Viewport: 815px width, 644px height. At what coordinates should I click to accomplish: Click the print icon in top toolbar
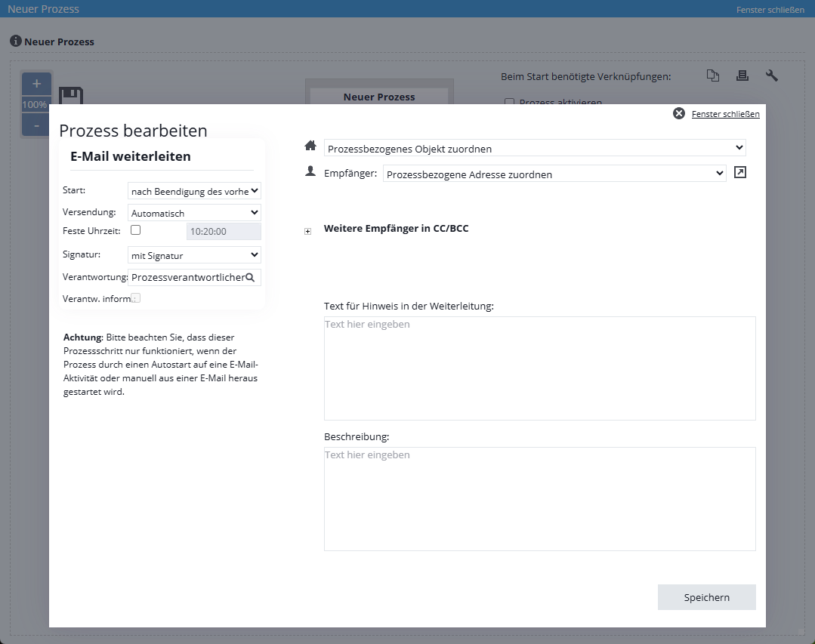tap(742, 75)
